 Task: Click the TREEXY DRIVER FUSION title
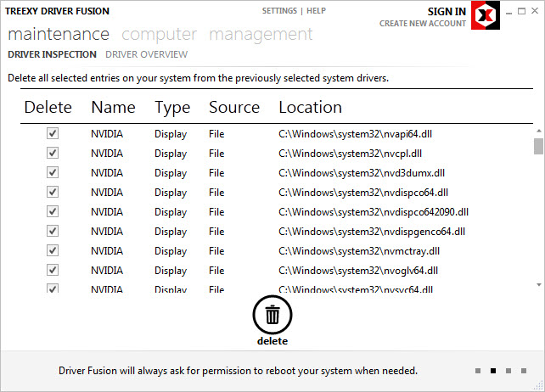point(57,11)
